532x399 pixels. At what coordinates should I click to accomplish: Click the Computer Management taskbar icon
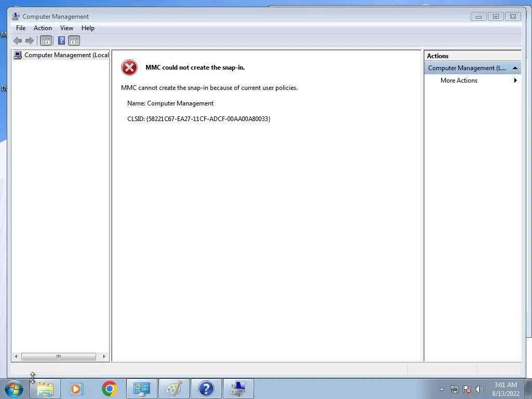(x=238, y=389)
